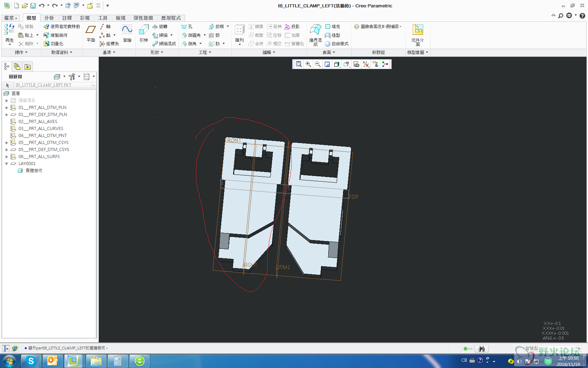
Task: Expand the 編輯 group dropdown
Action: tap(269, 53)
